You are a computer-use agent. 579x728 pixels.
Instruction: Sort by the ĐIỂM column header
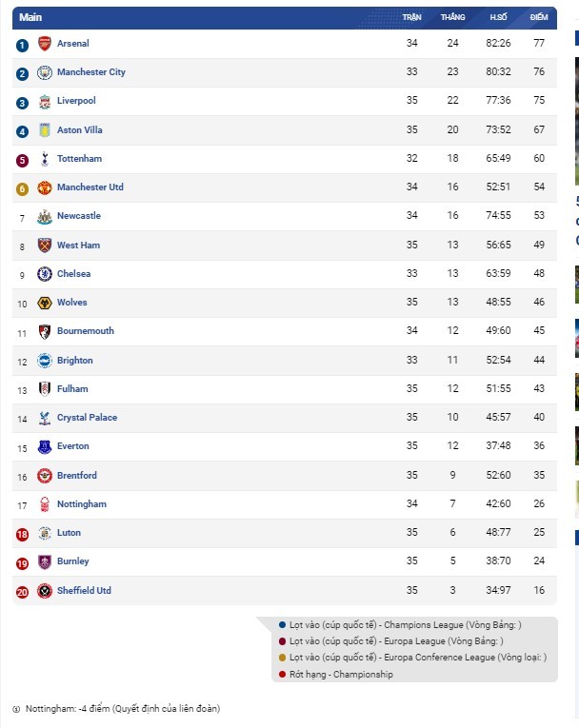click(x=539, y=17)
